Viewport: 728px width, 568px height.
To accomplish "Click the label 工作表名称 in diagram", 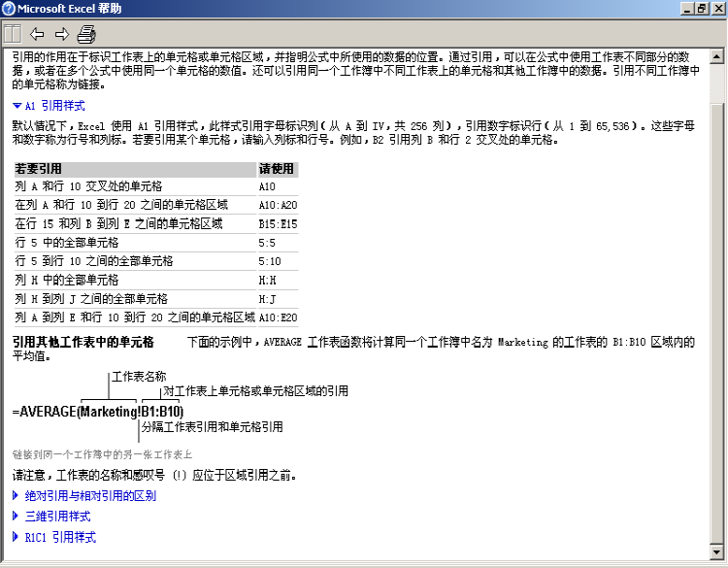I will [x=139, y=377].
